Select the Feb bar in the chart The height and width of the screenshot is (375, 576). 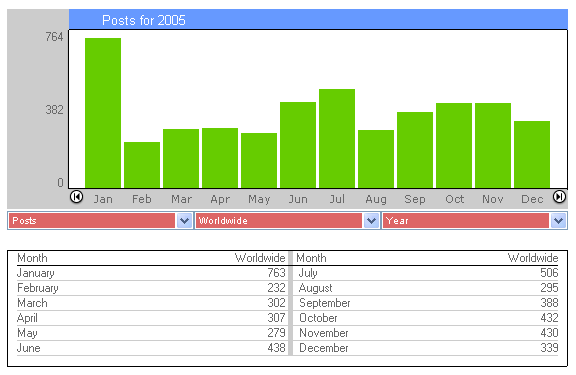tap(142, 165)
